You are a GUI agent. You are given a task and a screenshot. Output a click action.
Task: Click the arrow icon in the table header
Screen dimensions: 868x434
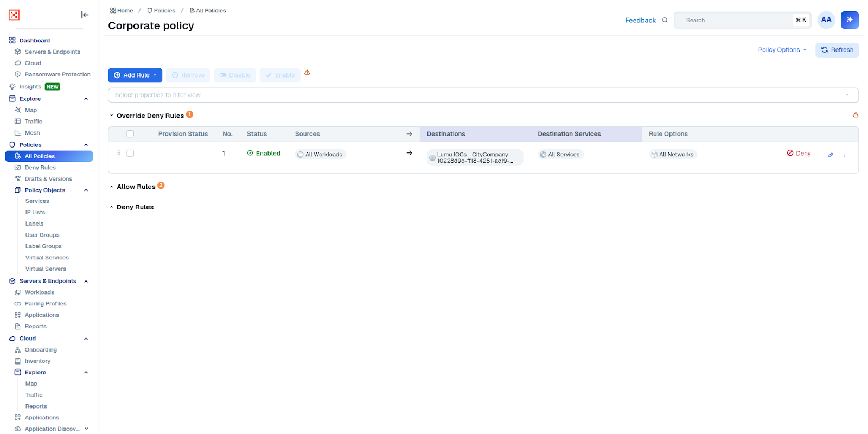[x=409, y=134]
